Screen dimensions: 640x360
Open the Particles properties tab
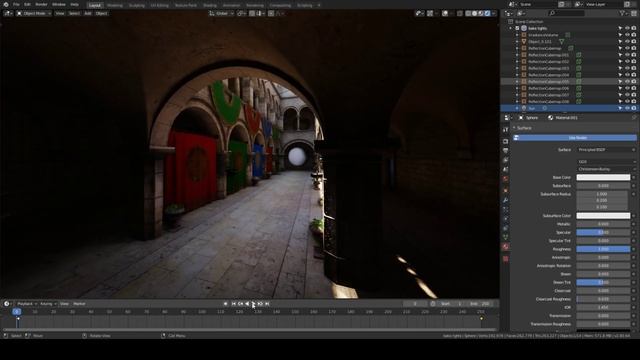pos(506,209)
